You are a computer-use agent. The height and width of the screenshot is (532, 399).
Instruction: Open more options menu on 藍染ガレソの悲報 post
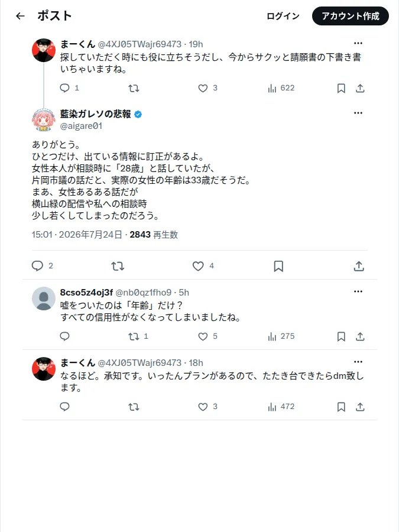coord(358,113)
